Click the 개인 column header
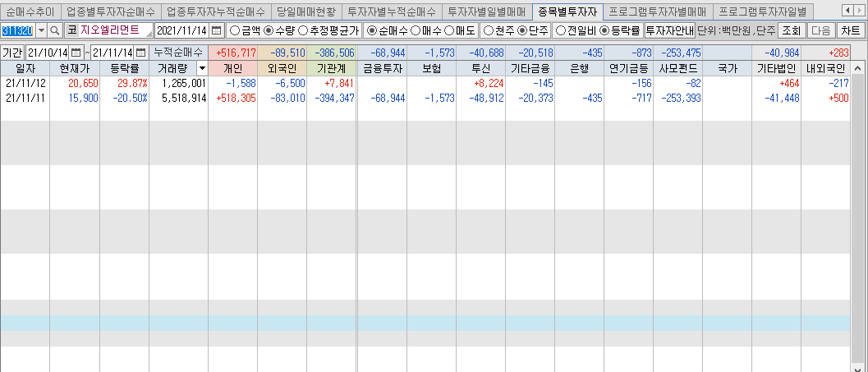The image size is (868, 372). tap(232, 69)
